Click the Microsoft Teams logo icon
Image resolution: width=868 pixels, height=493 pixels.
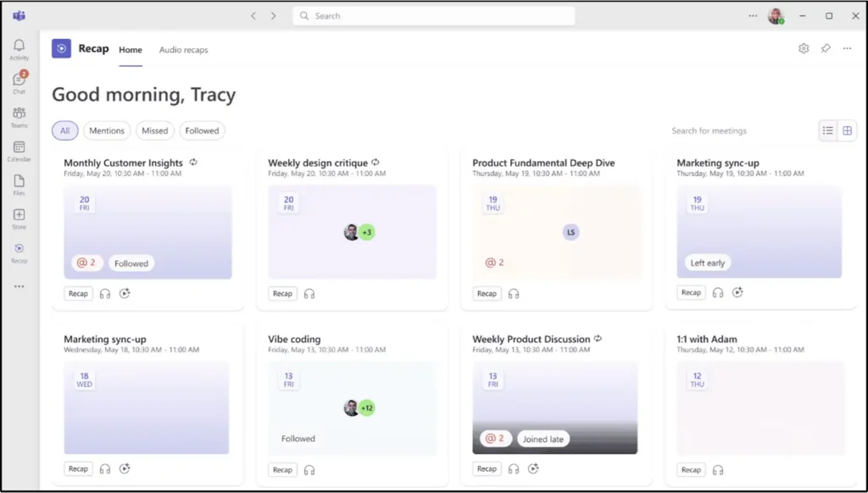coord(19,16)
